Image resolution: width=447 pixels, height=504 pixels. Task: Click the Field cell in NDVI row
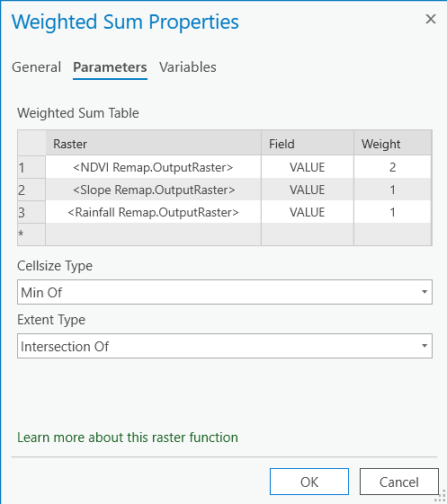pyautogui.click(x=308, y=167)
